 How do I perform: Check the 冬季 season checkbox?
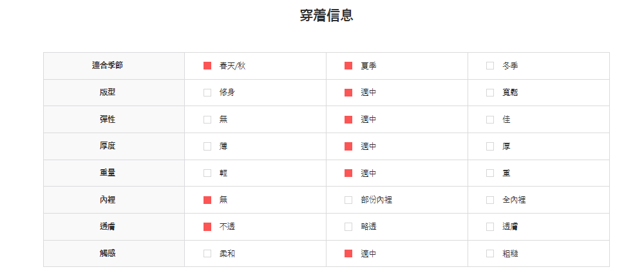(490, 66)
